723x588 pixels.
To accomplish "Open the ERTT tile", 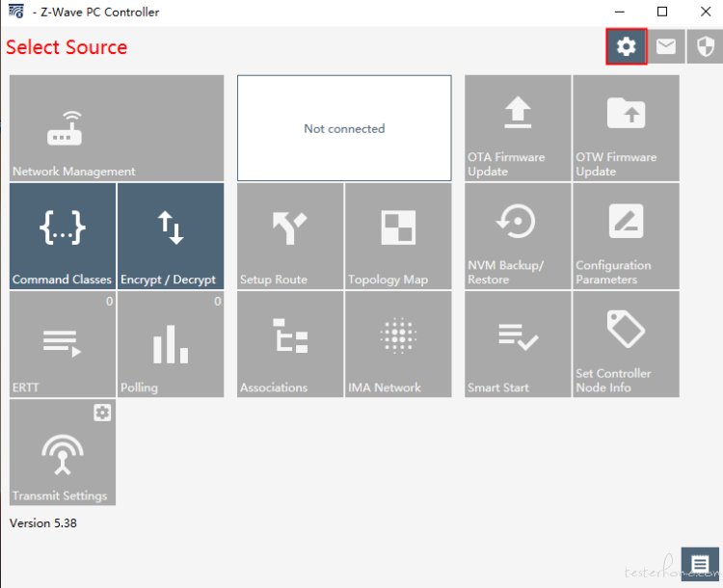I will pyautogui.click(x=63, y=344).
